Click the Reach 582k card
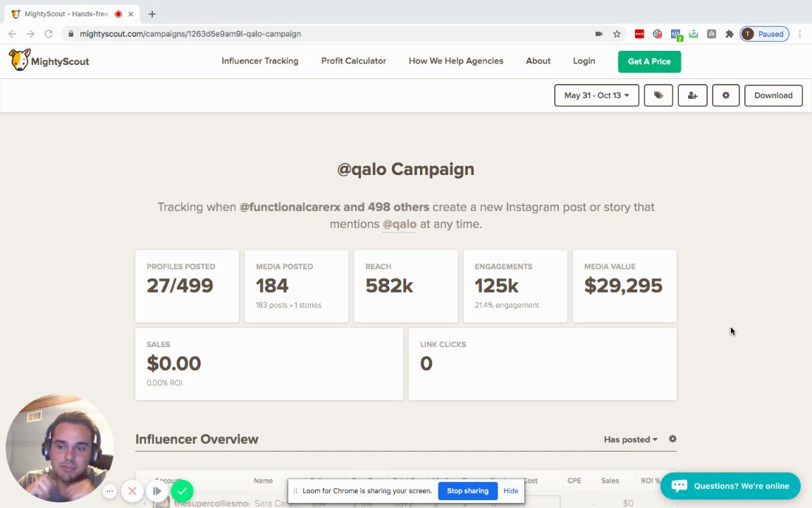Screen dimensions: 812x508 point(405,286)
